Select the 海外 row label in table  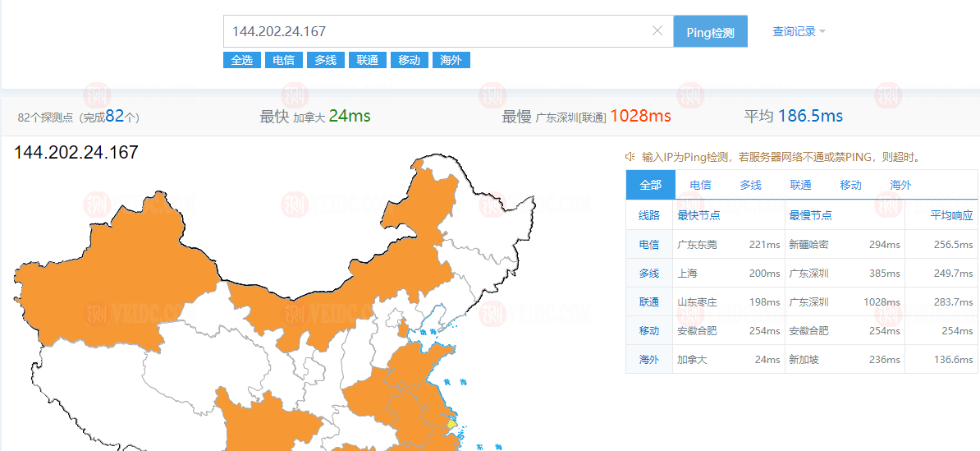pos(648,360)
